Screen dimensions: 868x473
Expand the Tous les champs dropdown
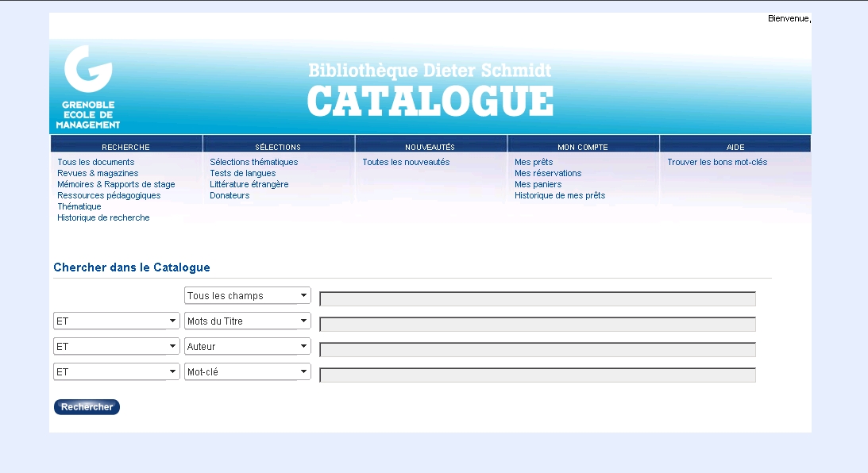pos(248,295)
